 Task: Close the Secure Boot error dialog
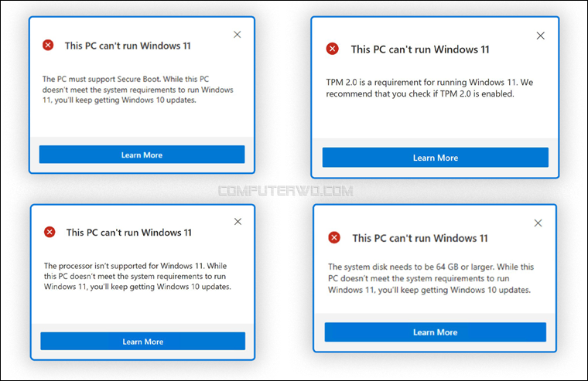[237, 35]
